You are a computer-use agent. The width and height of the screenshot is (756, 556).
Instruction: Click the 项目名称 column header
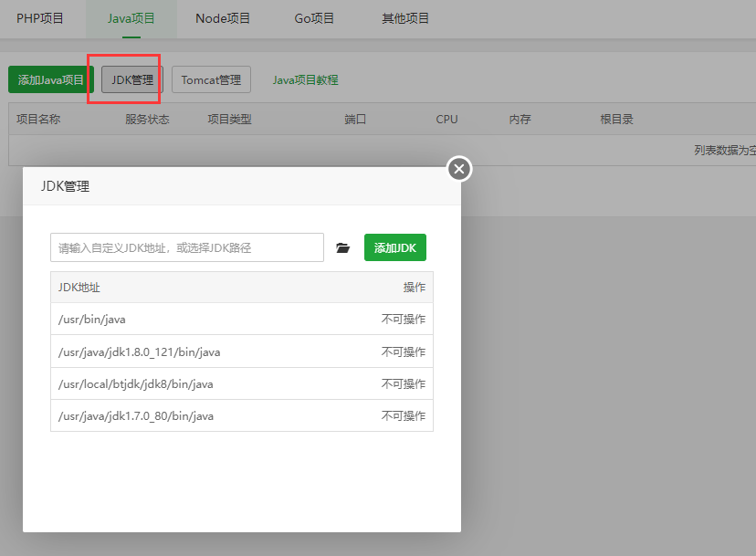[x=38, y=119]
